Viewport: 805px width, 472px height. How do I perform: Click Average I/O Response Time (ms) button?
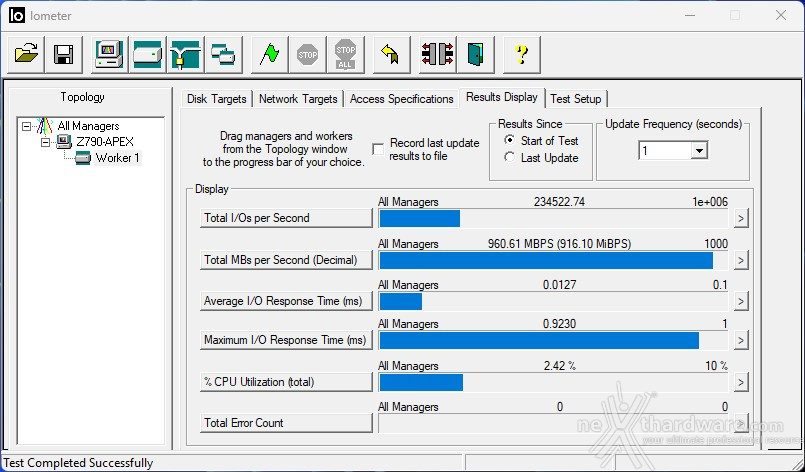tap(286, 301)
